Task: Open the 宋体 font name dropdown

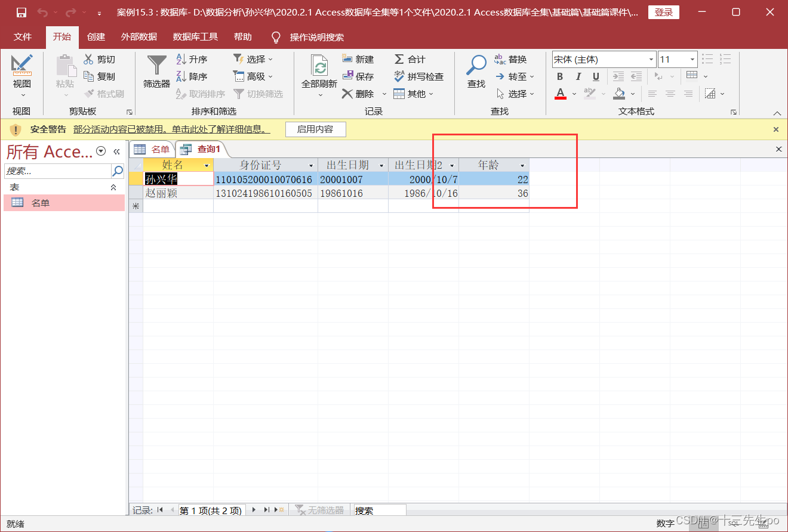Action: [x=651, y=59]
